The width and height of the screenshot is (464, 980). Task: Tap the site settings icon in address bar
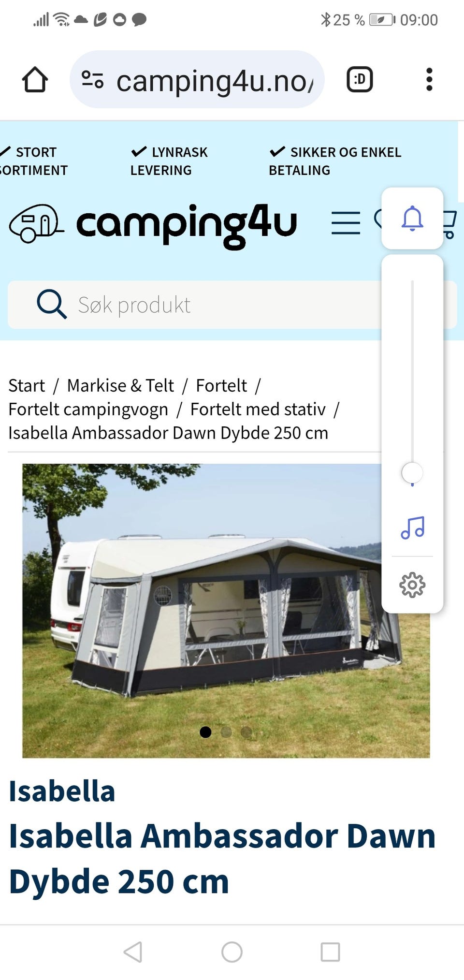pyautogui.click(x=92, y=79)
